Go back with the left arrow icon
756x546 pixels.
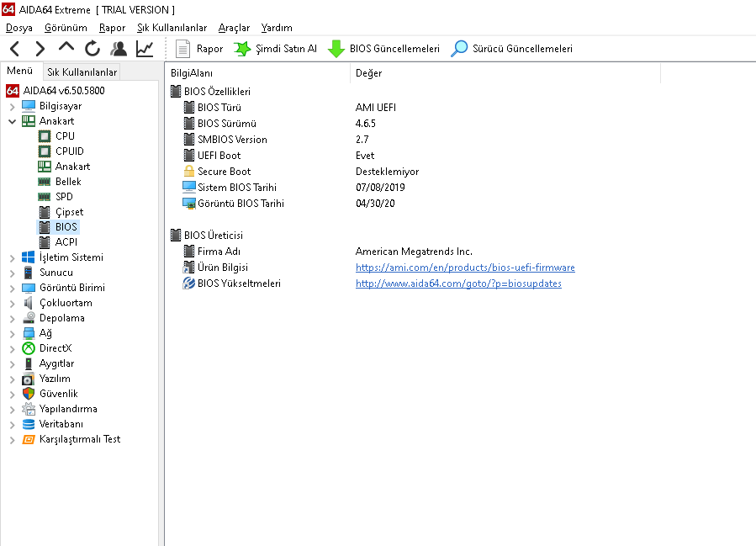15,49
